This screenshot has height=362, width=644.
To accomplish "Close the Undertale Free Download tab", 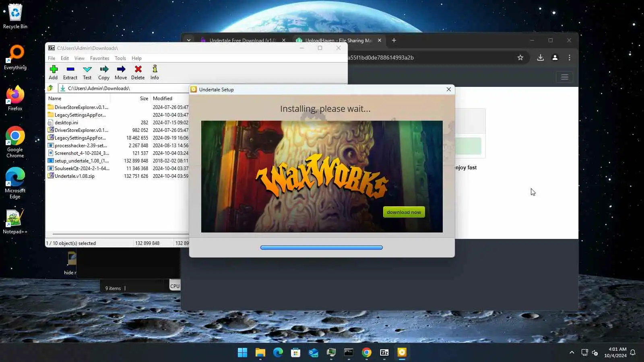I will 284,40.
